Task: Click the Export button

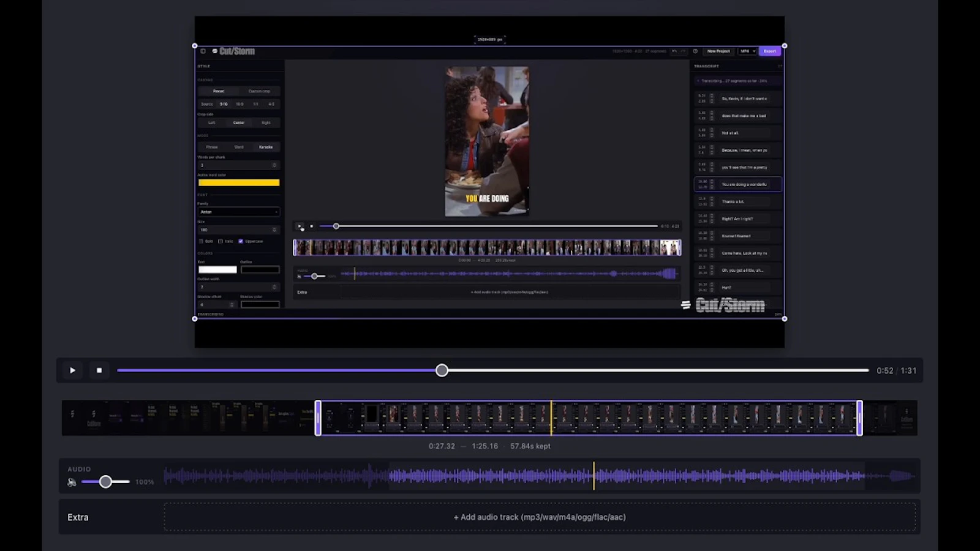Action: click(x=769, y=51)
